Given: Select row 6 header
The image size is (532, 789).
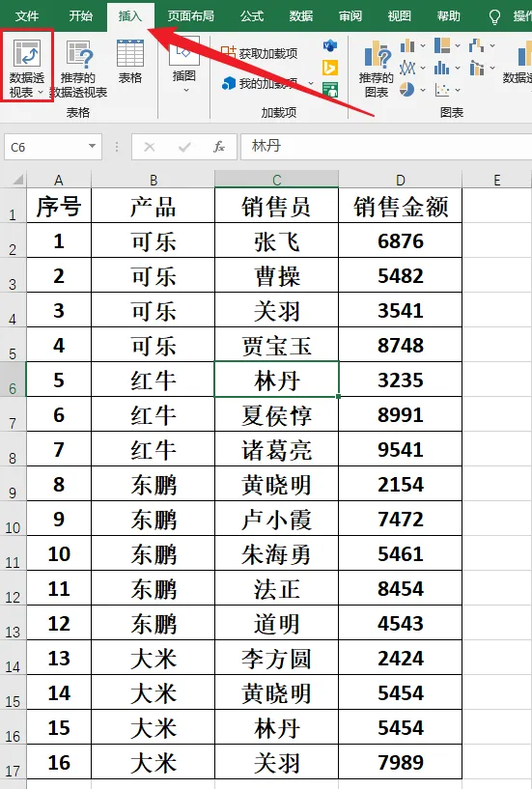Looking at the screenshot, I should pos(13,380).
